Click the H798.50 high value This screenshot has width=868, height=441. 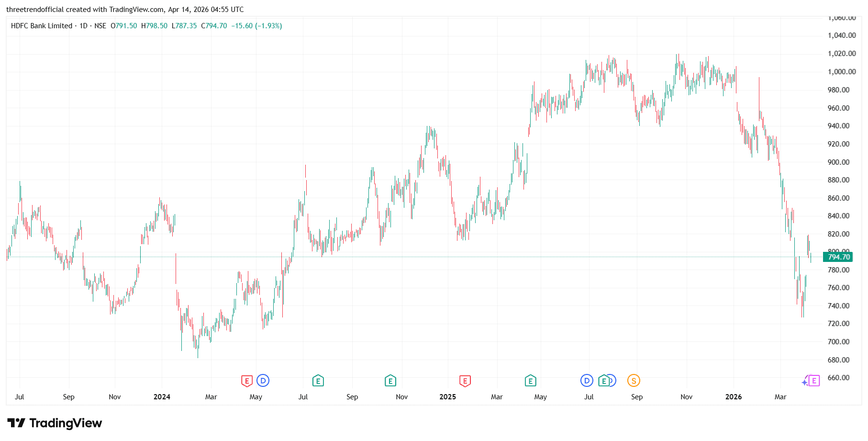point(155,26)
